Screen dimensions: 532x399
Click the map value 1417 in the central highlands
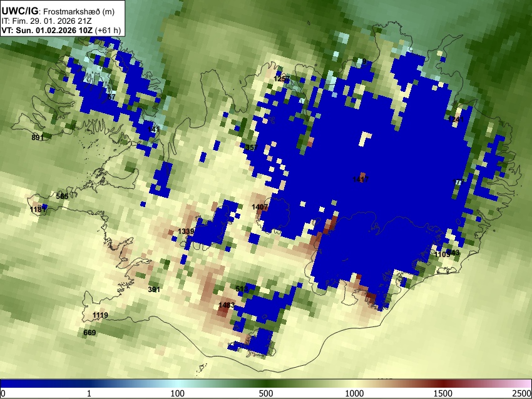point(361,179)
